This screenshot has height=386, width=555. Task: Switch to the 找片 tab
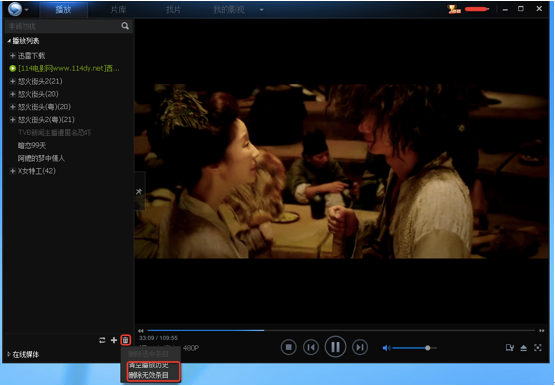point(173,10)
